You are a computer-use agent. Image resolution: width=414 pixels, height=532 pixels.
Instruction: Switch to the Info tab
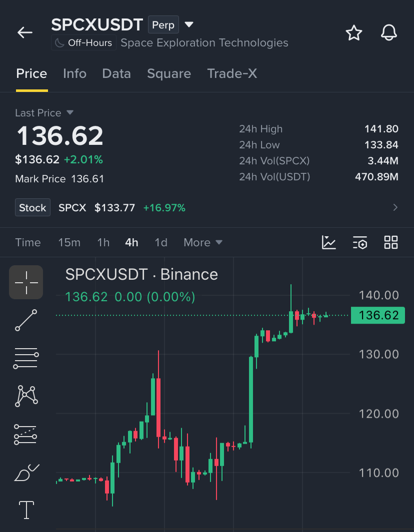(74, 73)
